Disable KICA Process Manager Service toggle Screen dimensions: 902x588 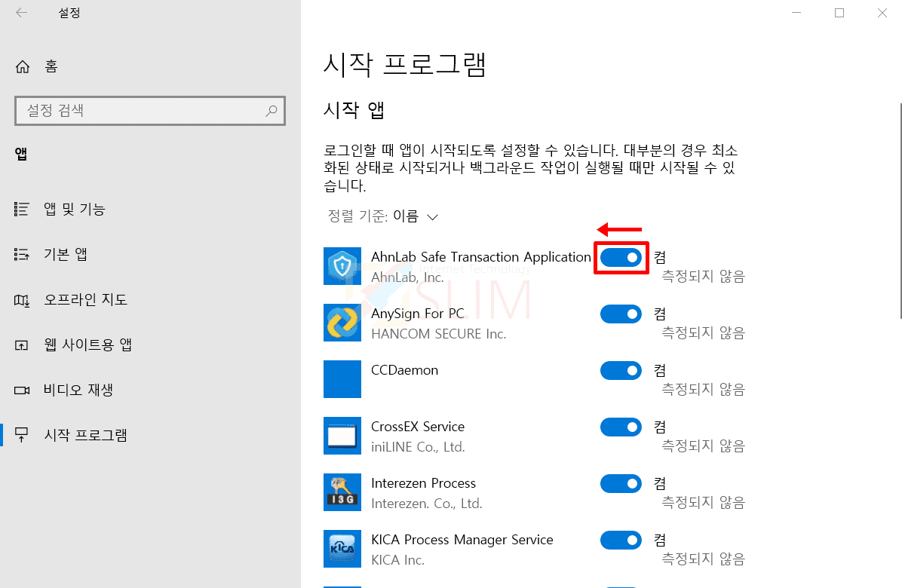[x=621, y=541]
